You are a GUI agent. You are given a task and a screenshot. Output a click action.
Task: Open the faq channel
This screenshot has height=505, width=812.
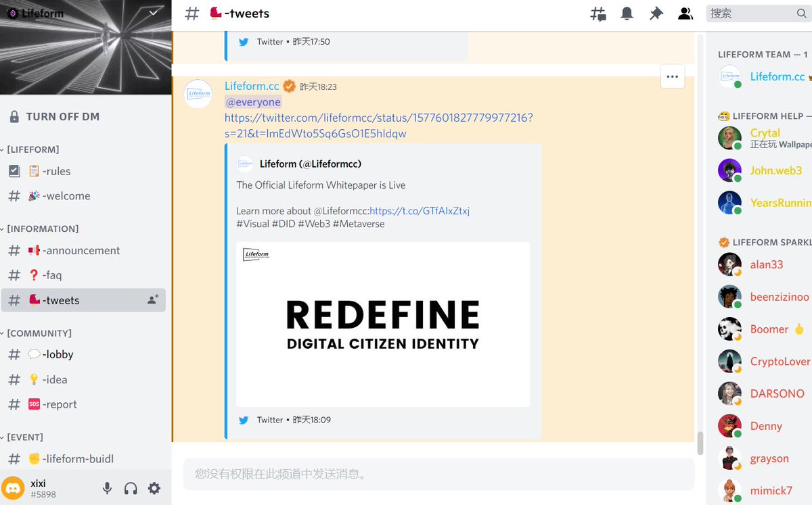click(84, 275)
